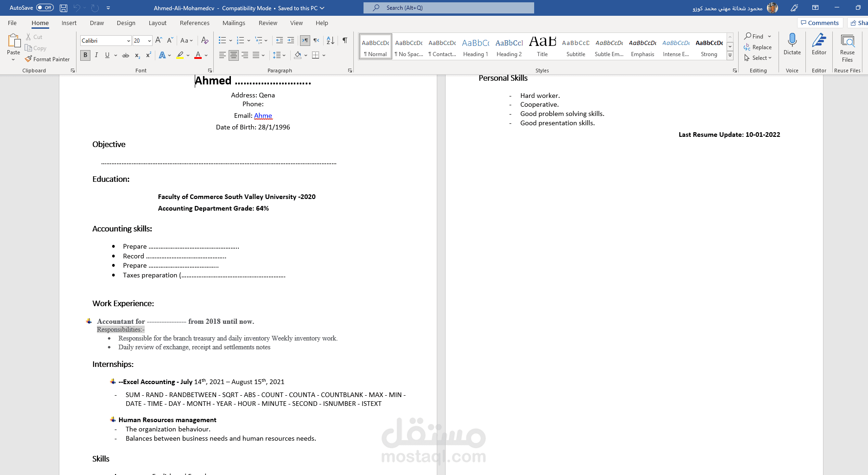Open Dictate microphone
This screenshot has width=868, height=475.
(792, 45)
